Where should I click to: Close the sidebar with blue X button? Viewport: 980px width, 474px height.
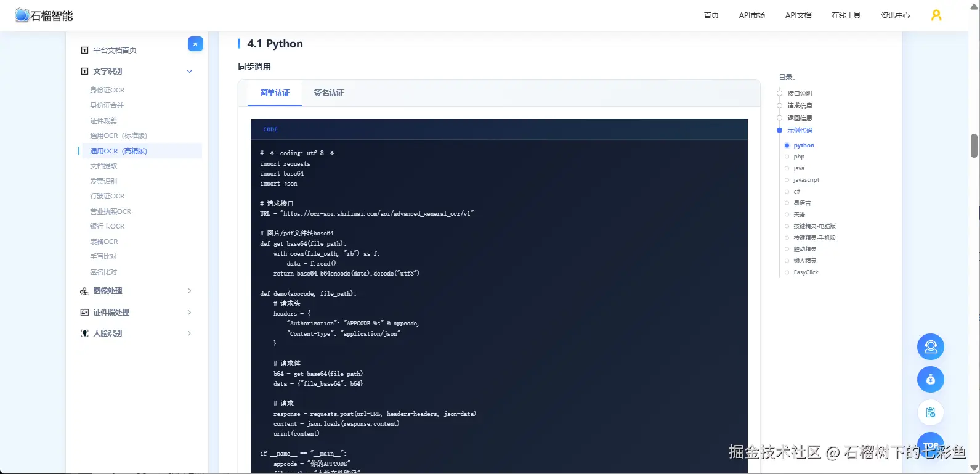tap(195, 44)
